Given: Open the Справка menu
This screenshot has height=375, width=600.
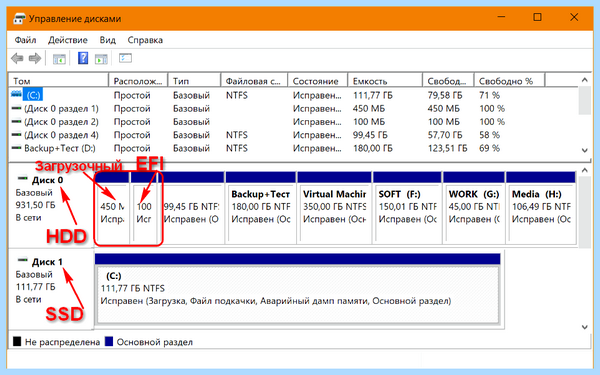Looking at the screenshot, I should [x=145, y=40].
